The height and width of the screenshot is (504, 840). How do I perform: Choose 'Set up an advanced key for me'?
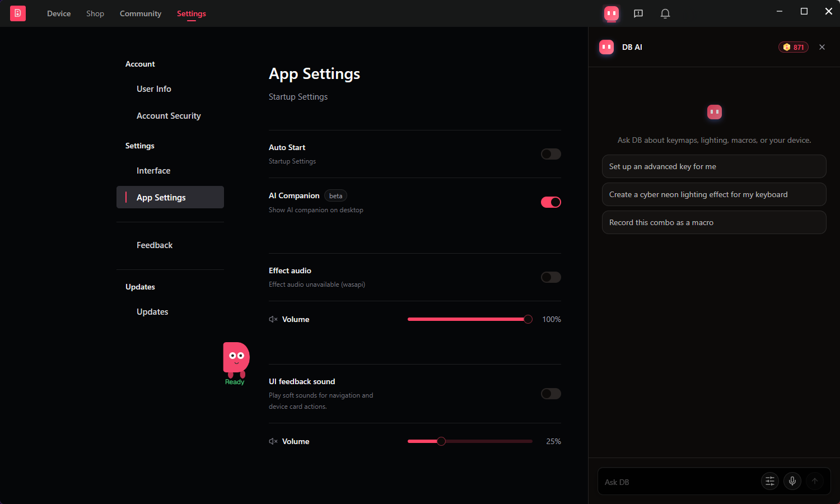point(714,166)
